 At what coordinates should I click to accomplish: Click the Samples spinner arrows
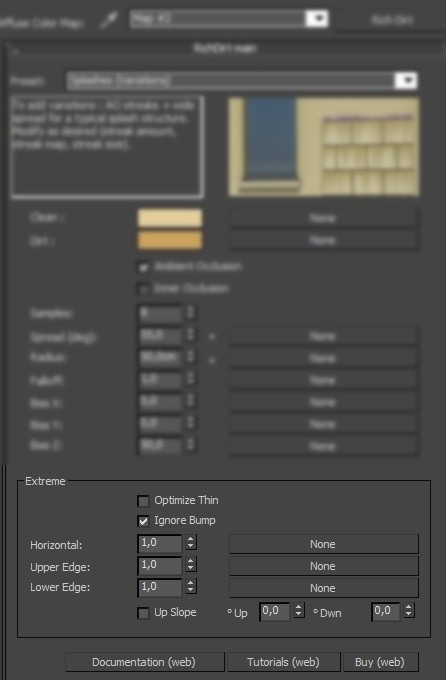(190, 313)
